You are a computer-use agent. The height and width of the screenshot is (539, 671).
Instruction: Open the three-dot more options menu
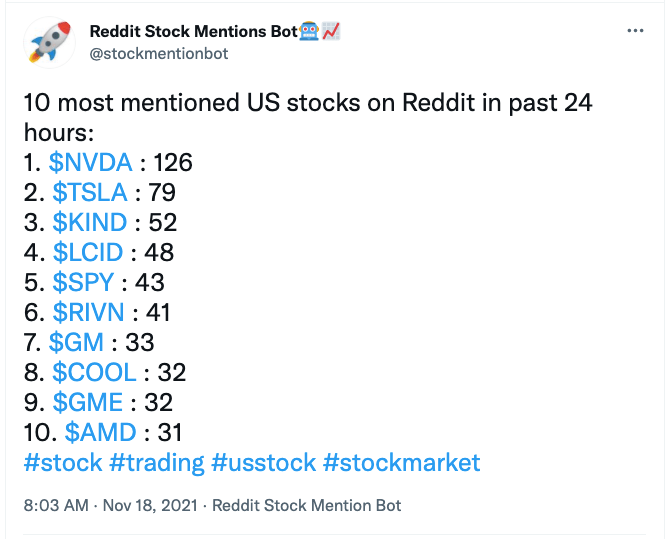coord(635,31)
